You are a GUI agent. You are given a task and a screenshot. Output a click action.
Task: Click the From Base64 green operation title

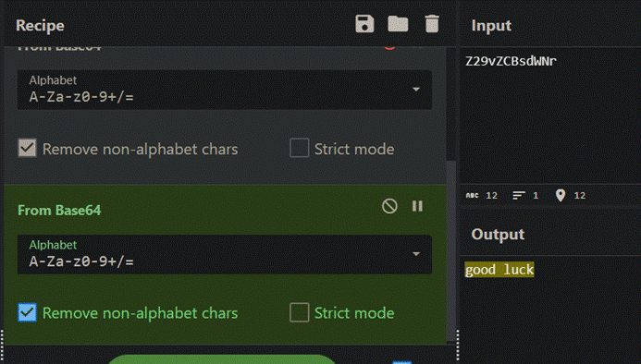coord(59,210)
